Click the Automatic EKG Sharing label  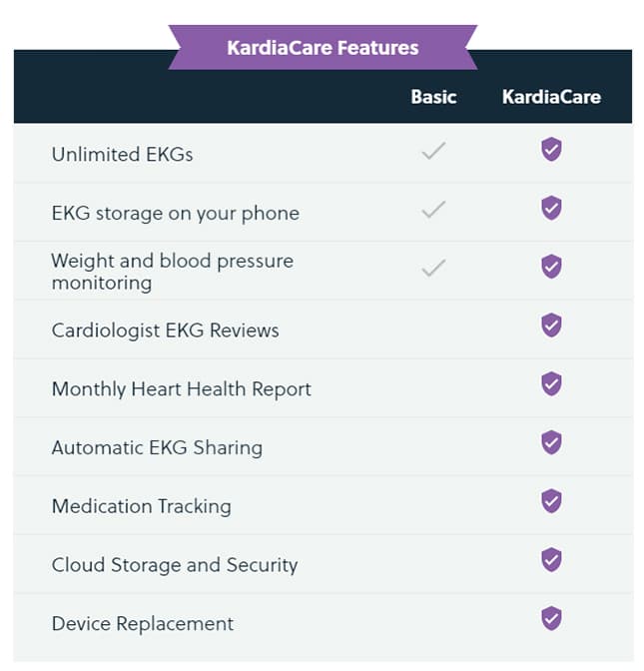(x=157, y=448)
